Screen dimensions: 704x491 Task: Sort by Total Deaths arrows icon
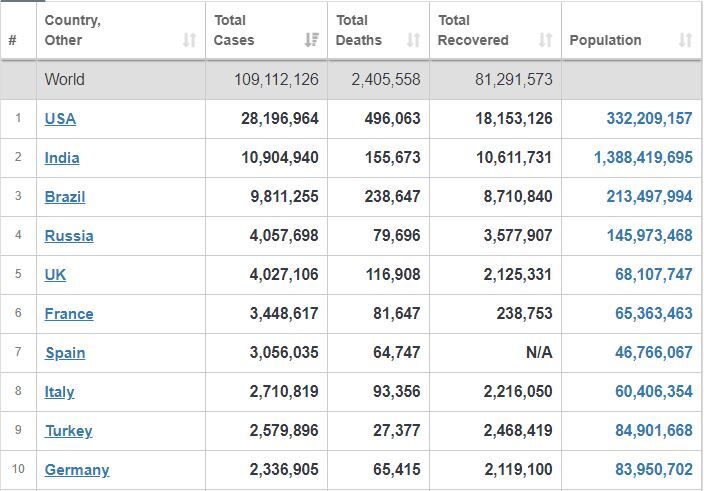[414, 40]
